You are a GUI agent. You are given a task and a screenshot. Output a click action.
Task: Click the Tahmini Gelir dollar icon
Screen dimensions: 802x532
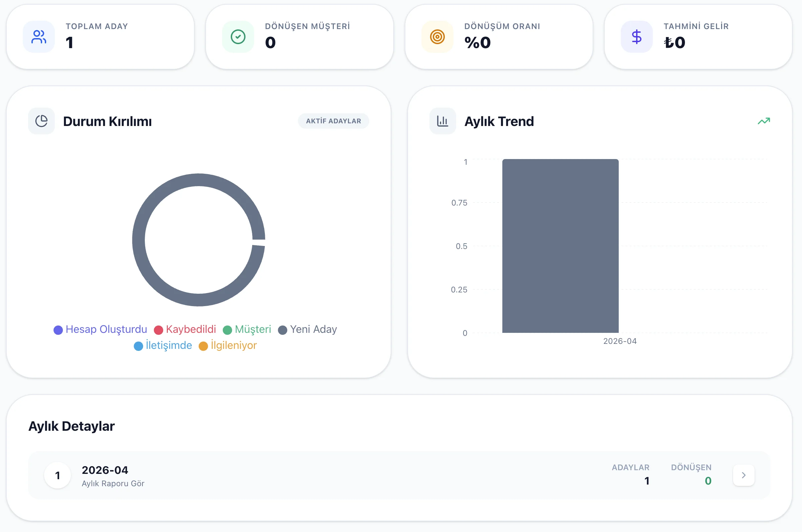[636, 37]
